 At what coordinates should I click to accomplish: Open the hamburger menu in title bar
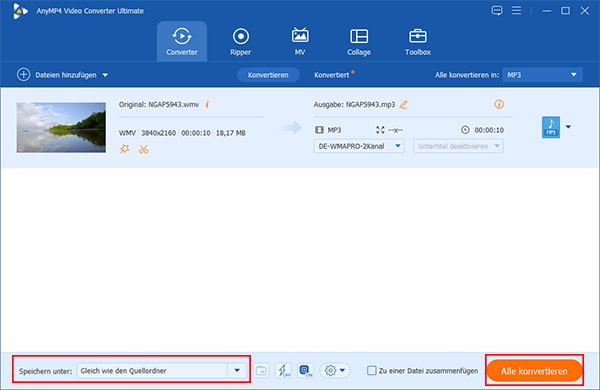tap(516, 10)
